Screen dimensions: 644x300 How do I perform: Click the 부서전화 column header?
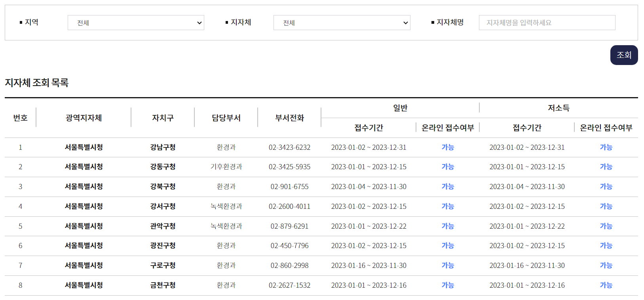coord(289,118)
